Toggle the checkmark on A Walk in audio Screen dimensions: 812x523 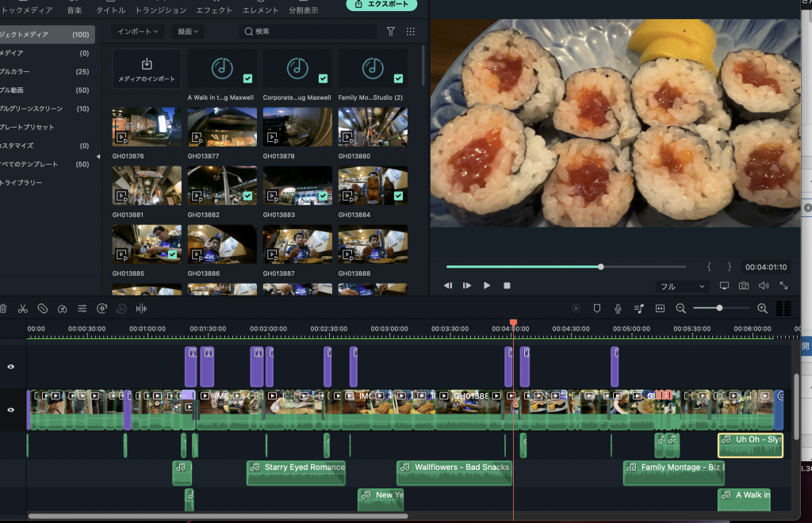pyautogui.click(x=247, y=78)
